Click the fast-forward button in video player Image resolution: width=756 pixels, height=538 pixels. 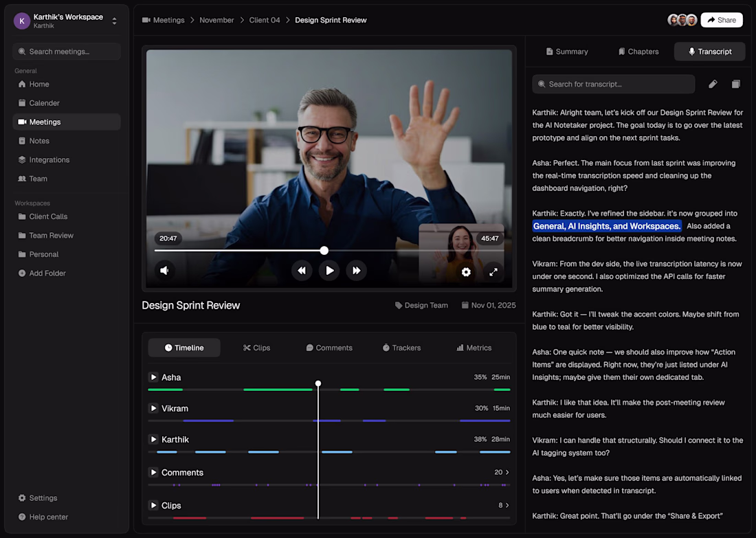point(356,271)
